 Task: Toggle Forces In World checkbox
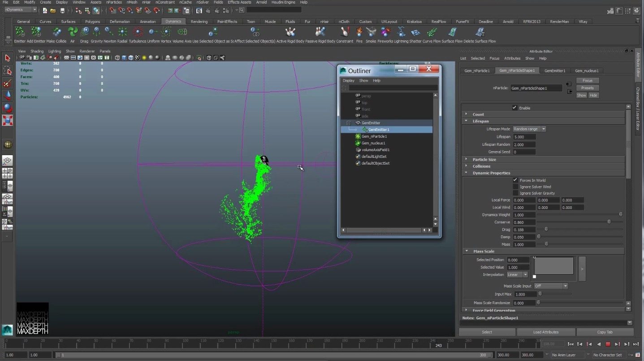tap(515, 180)
